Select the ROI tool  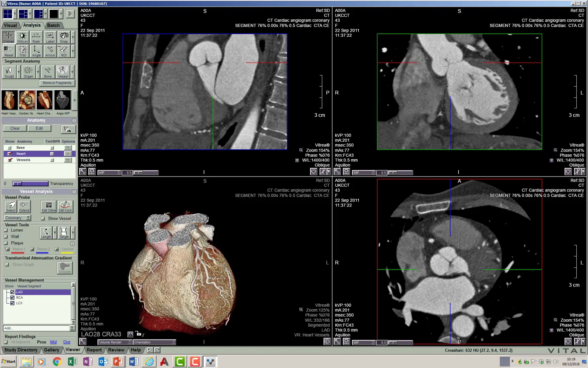tap(64, 51)
